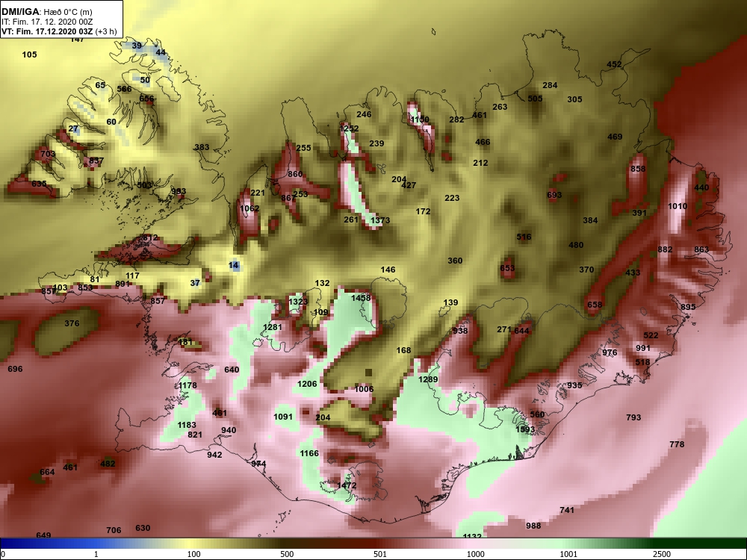Pick map value 1178

(187, 385)
